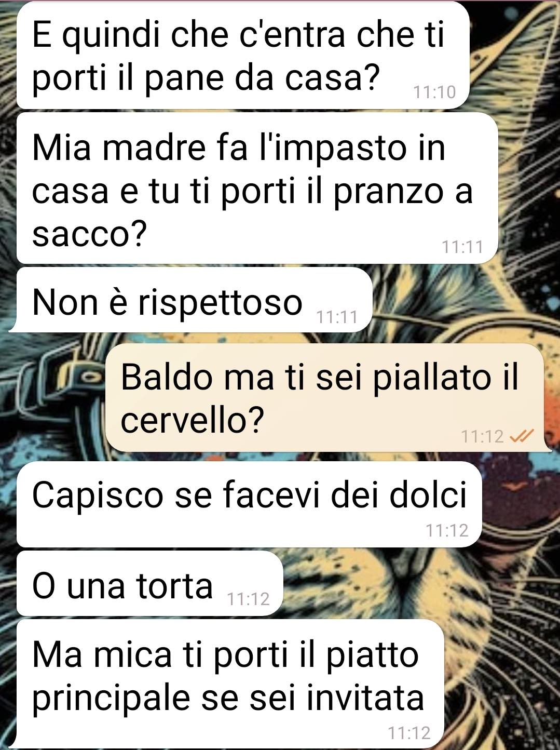Tap the timestamp on the sent message
The width and height of the screenshot is (560, 750).
(x=482, y=436)
